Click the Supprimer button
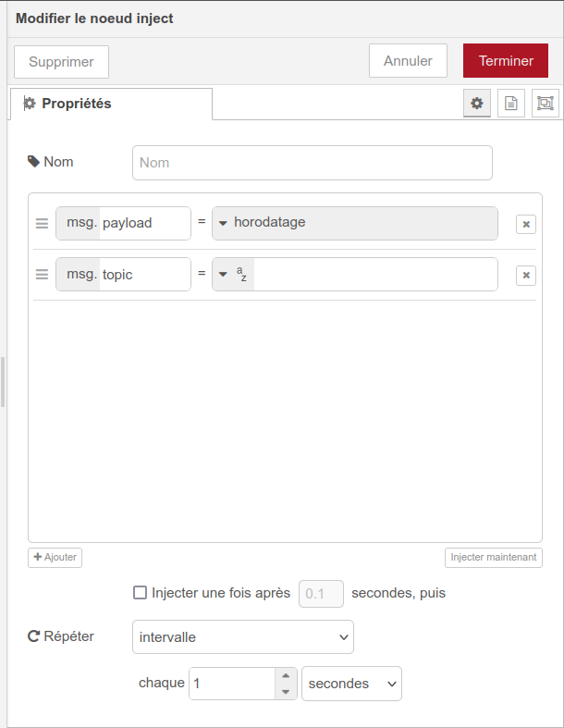This screenshot has height=728, width=564. point(61,62)
